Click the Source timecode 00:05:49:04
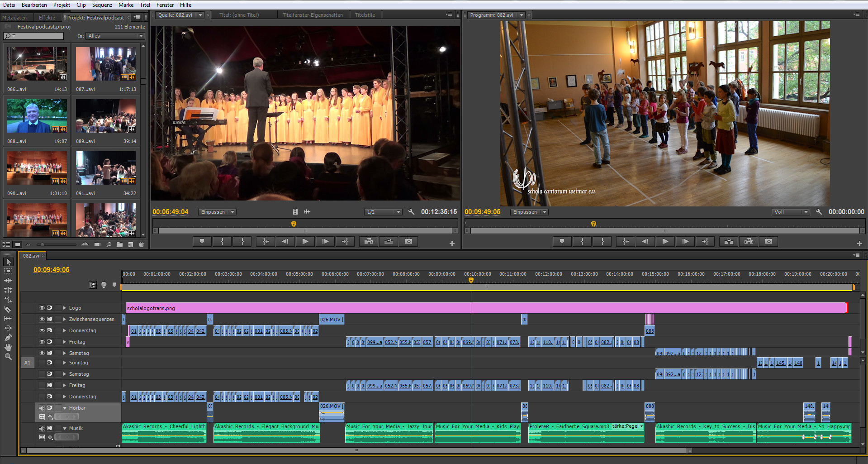 point(170,212)
